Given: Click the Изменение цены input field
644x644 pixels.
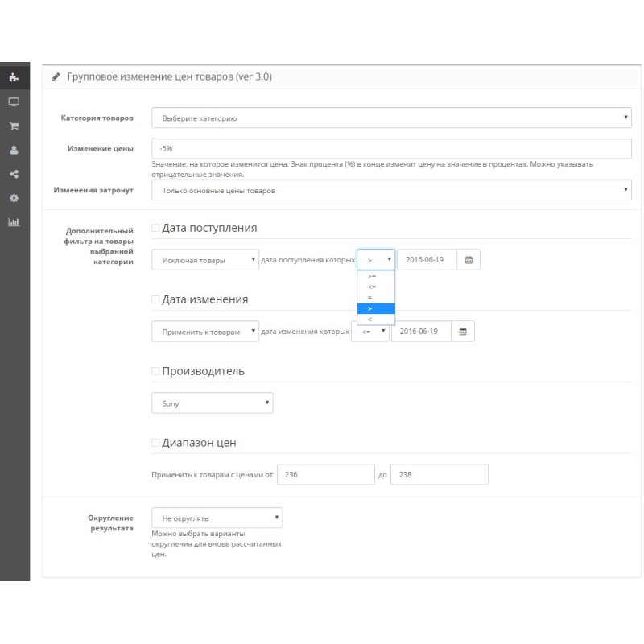Looking at the screenshot, I should click(x=391, y=148).
